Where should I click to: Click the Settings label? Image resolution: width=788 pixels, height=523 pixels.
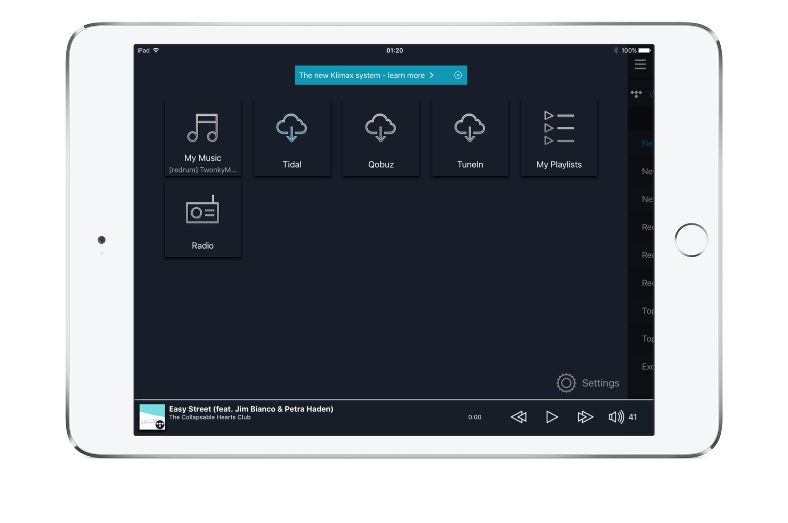[x=601, y=383]
